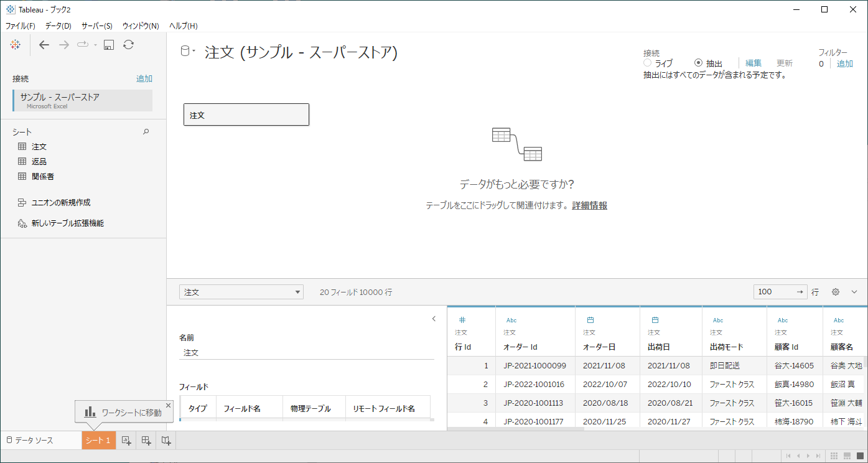Click the new worksheet icon
This screenshot has width=868, height=463.
[x=126, y=441]
